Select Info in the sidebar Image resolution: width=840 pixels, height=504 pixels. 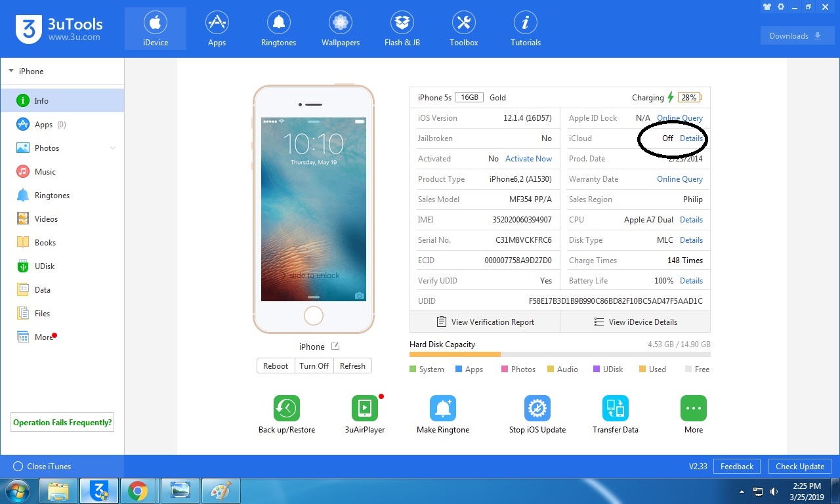62,100
